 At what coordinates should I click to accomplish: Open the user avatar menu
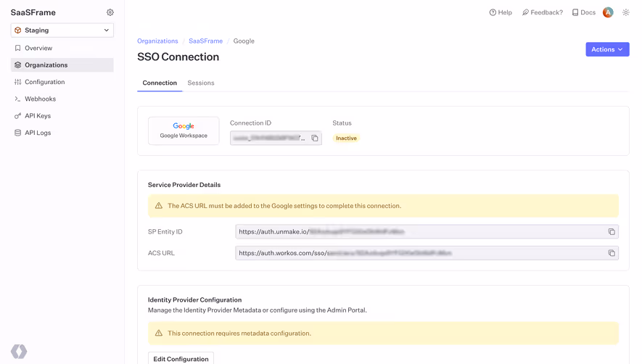point(608,12)
